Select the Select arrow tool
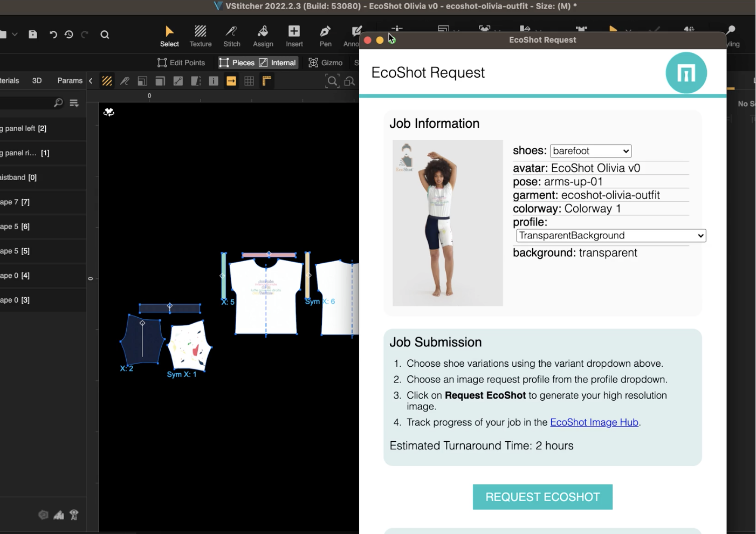The image size is (756, 534). click(169, 36)
